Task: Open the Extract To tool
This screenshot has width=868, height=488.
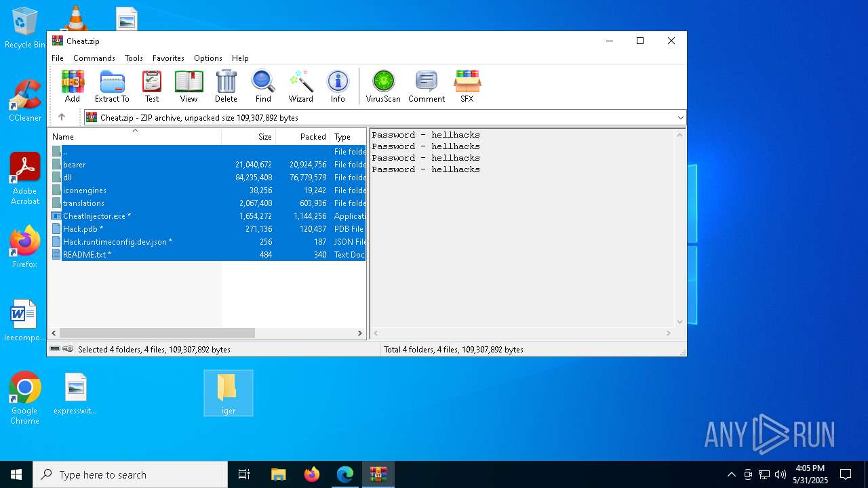Action: 112,86
